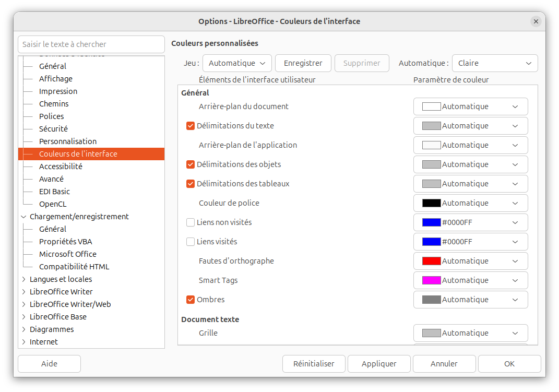The width and height of the screenshot is (559, 392).
Task: Open the Automatique Claire dropdown
Action: [495, 63]
